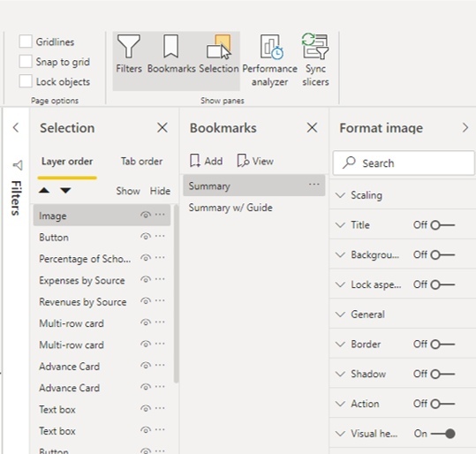Open Sync slicers pane
Screen dimensions: 476x454
tap(315, 60)
